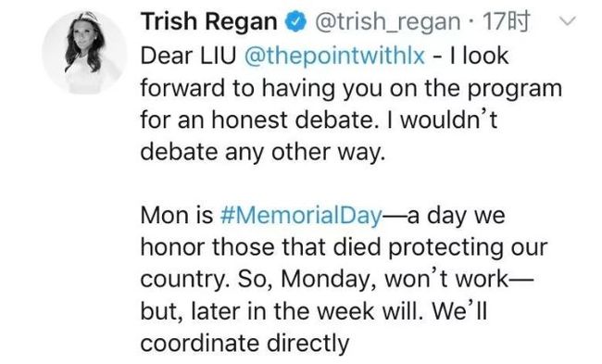Click 'Mon is' before the hashtag
602x364 pixels.
(177, 216)
